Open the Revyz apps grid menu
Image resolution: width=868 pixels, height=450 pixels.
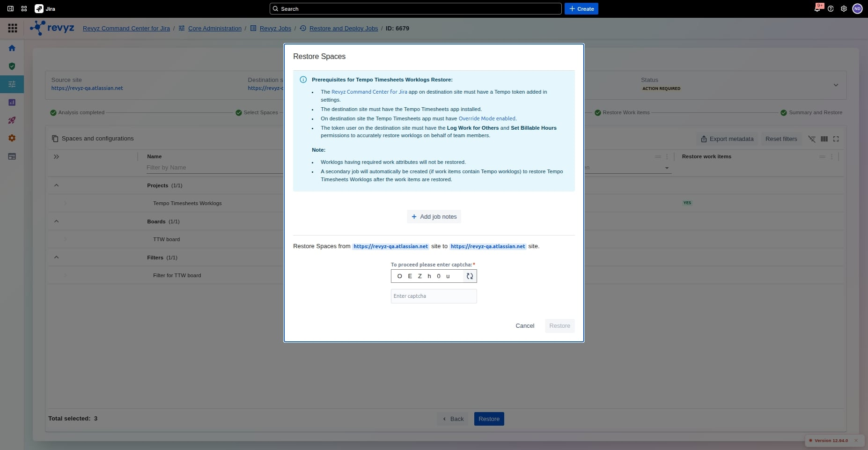click(x=13, y=29)
